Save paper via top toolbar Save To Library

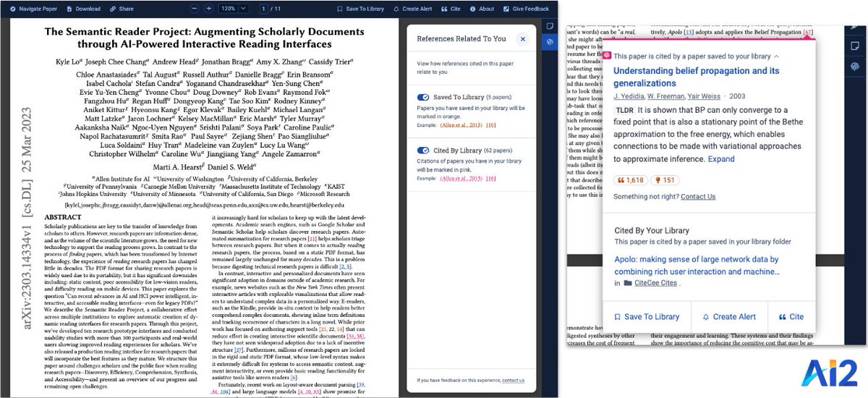point(359,9)
